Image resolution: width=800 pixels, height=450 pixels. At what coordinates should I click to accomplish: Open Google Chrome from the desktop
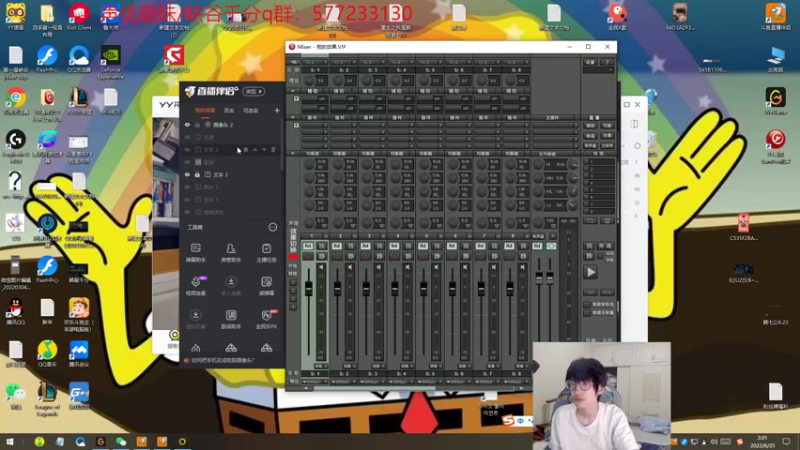pyautogui.click(x=16, y=101)
